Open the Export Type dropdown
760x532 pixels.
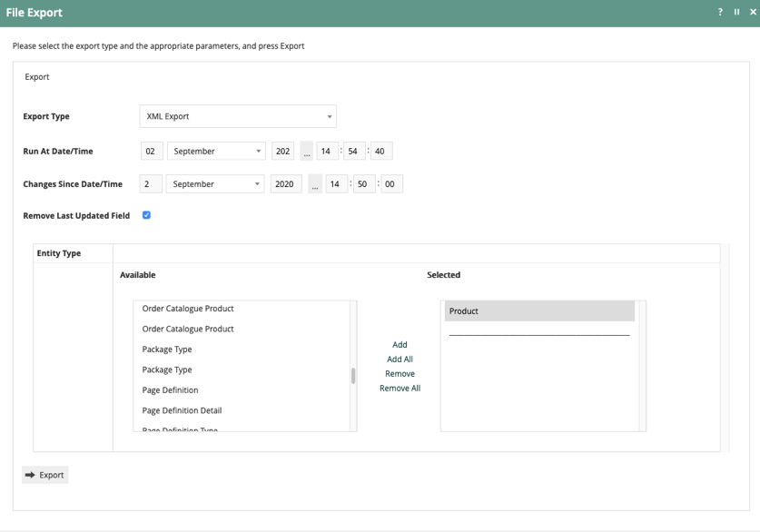click(238, 116)
